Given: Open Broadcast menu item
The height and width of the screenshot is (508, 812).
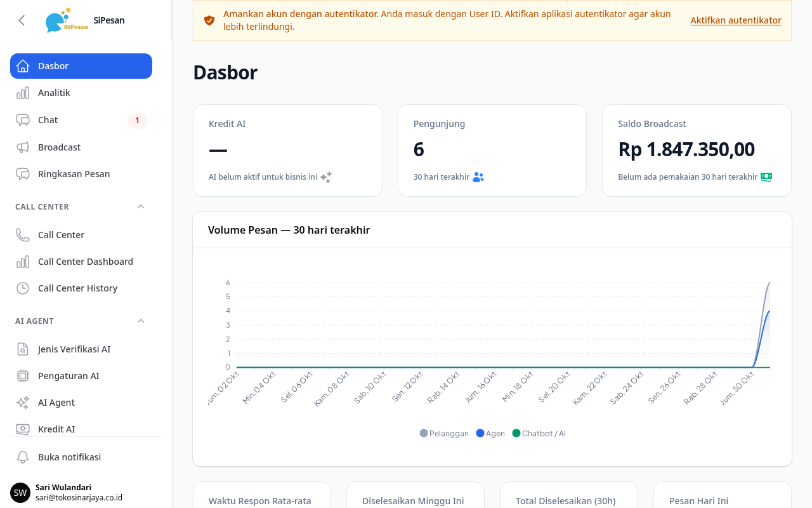Looking at the screenshot, I should [81, 147].
